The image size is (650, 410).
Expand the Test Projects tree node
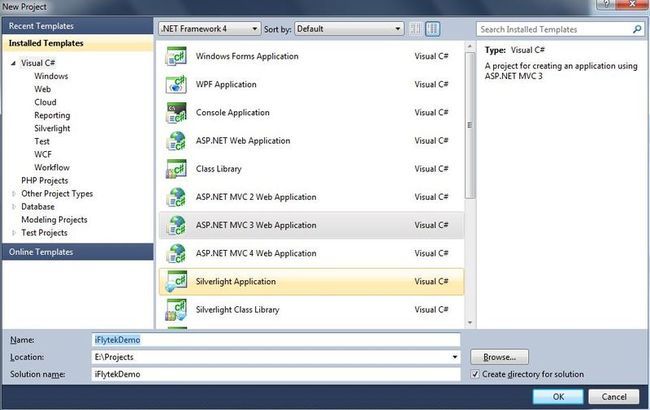(13, 233)
